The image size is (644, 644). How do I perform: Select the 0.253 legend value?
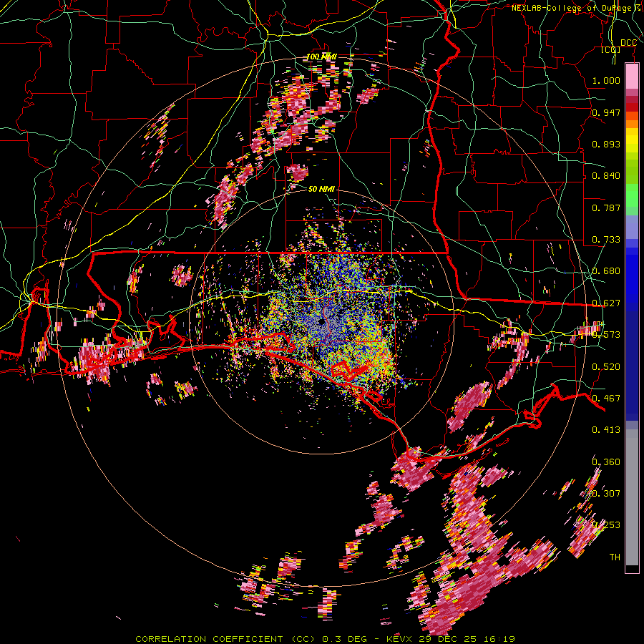(606, 525)
